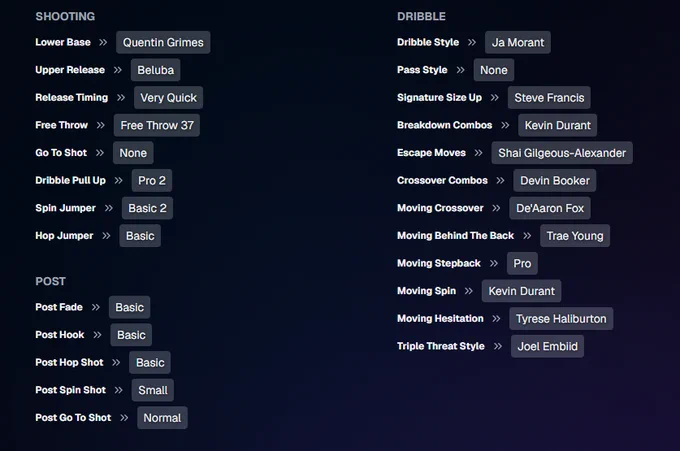Screen dimensions: 680x451
Task: Click the double chevron after Upper Release
Action: tap(118, 70)
